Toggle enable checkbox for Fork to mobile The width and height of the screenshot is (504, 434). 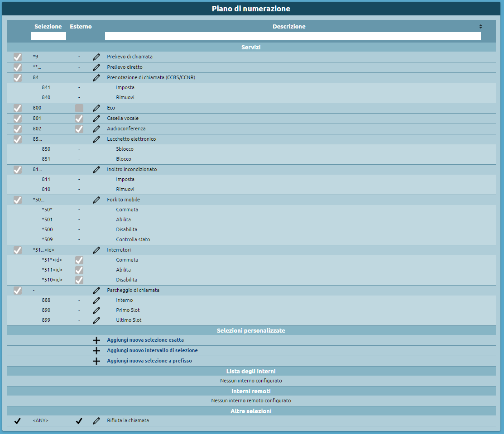tap(17, 200)
